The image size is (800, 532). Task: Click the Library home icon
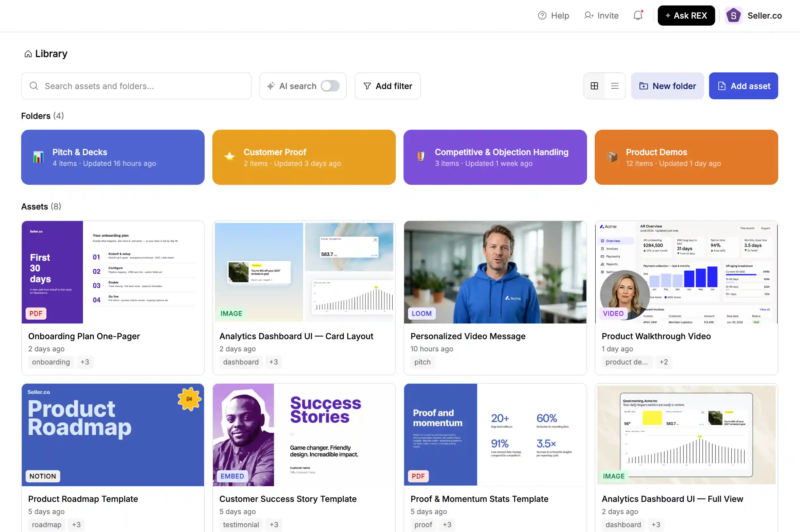coord(28,54)
